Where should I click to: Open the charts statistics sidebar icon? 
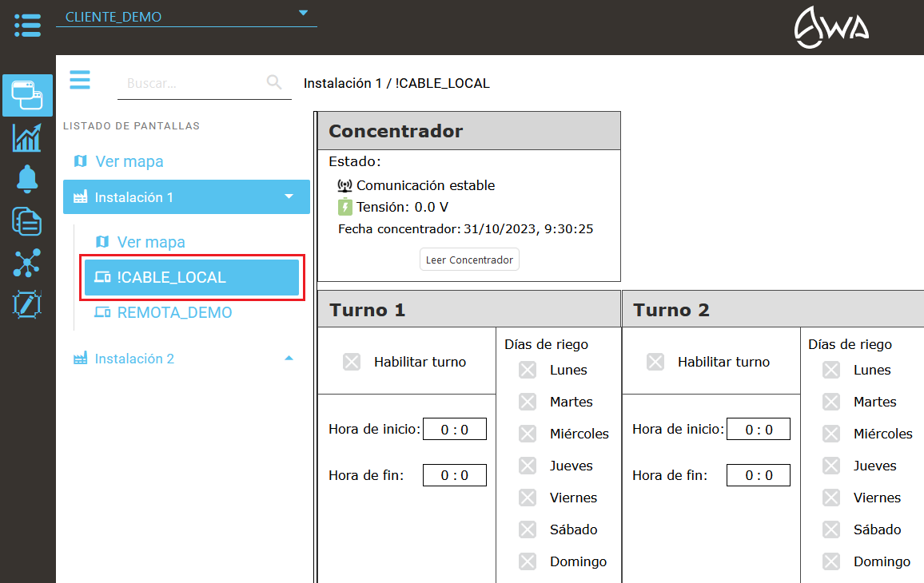pos(27,137)
